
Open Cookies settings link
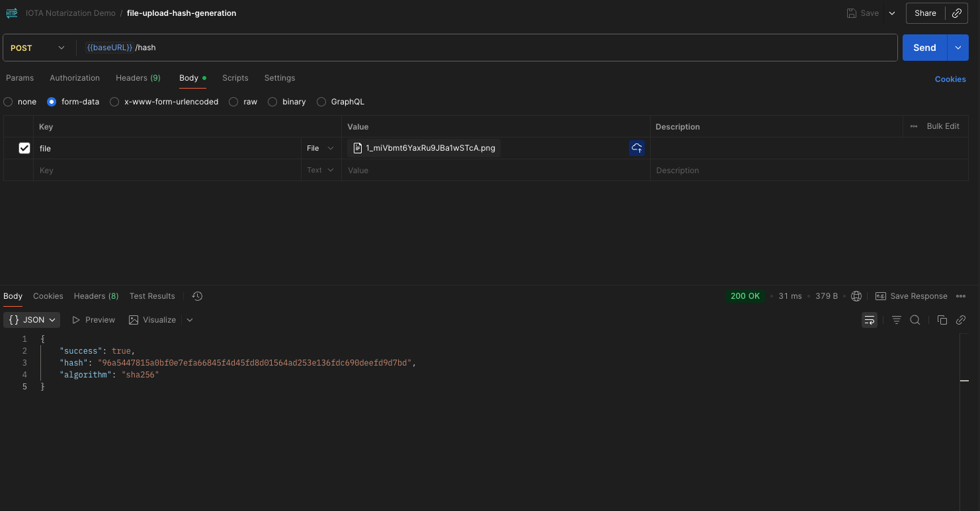click(x=950, y=79)
